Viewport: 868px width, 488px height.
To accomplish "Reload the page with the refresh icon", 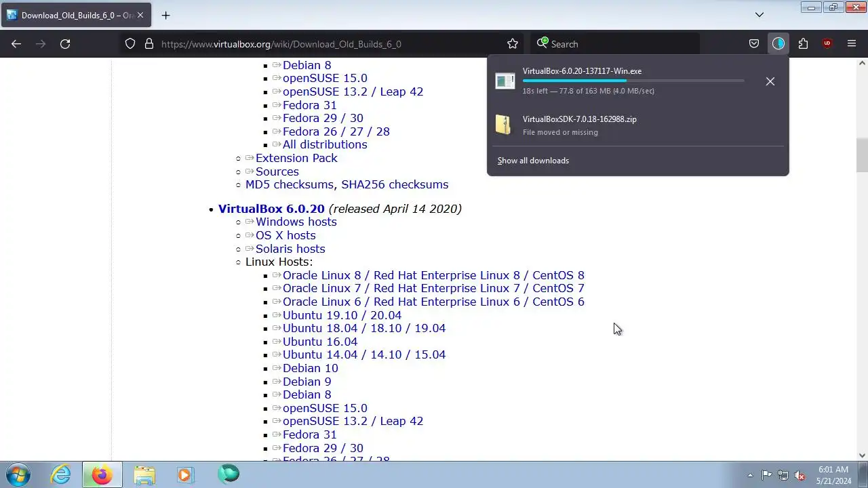I will pyautogui.click(x=65, y=44).
